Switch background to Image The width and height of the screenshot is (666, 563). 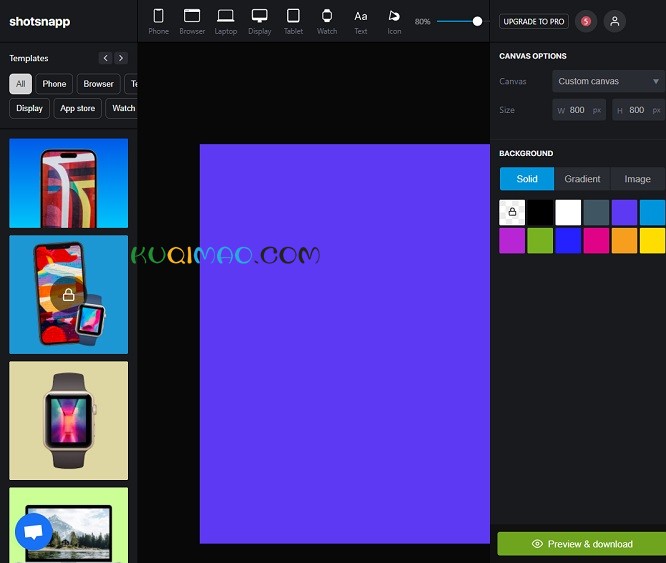(638, 179)
